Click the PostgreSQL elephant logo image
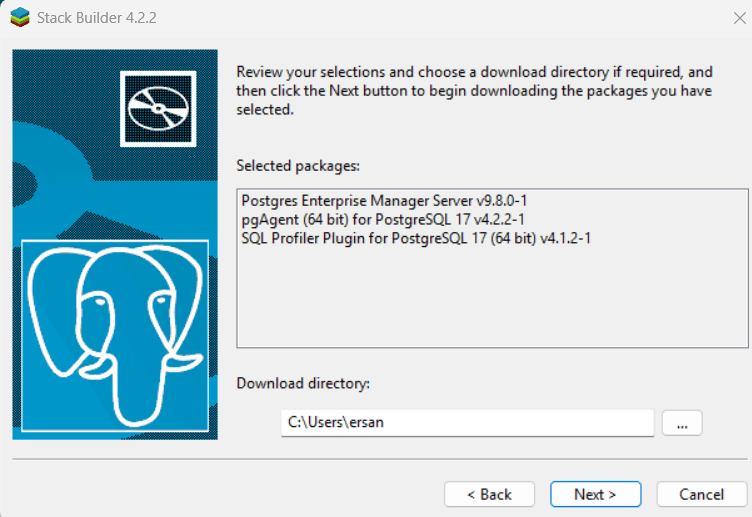The height and width of the screenshot is (517, 752). [x=115, y=335]
